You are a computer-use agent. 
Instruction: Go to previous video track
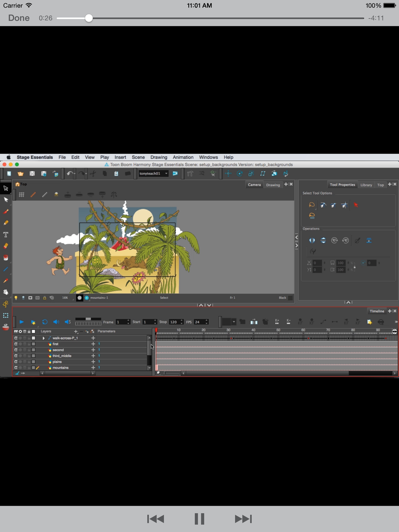(x=156, y=519)
